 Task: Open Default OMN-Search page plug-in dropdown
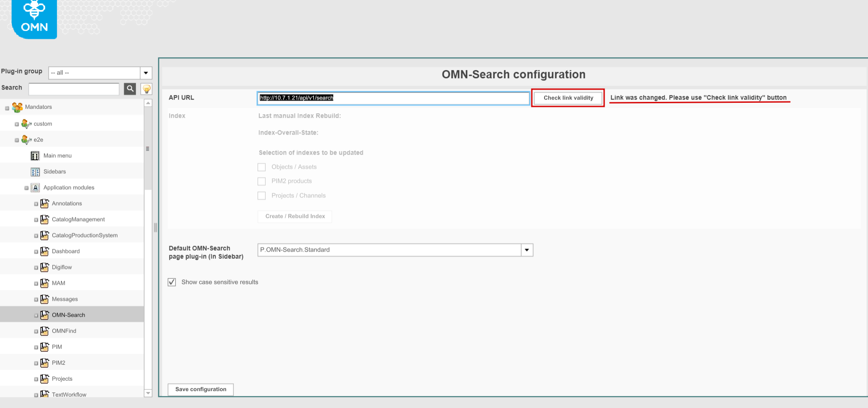pos(527,250)
